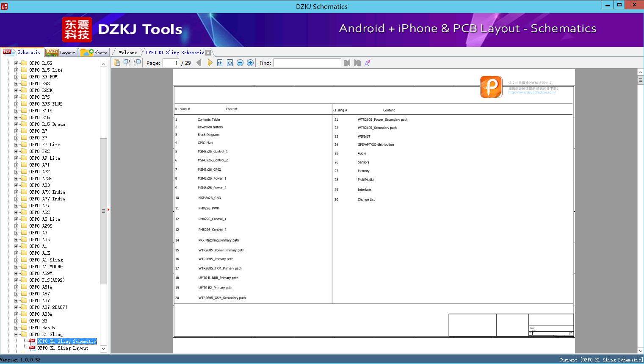
Task: Click the tree panel scroll up arrow
Action: tap(103, 64)
